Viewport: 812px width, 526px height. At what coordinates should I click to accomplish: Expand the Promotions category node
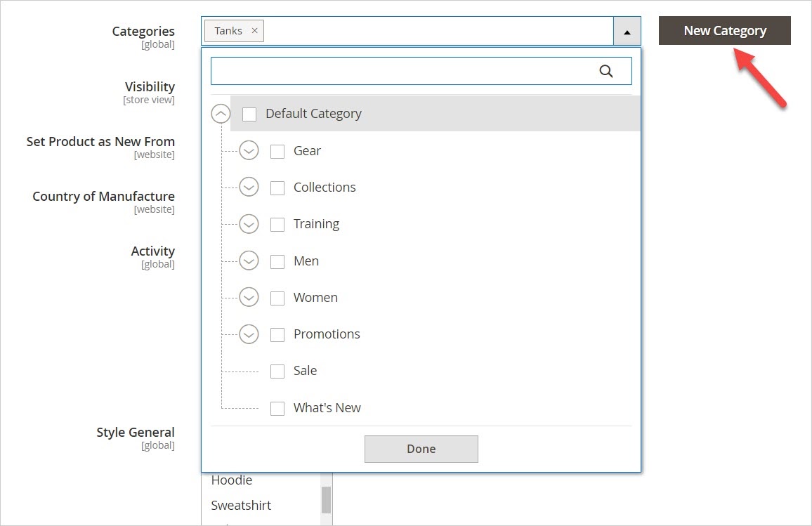click(249, 334)
